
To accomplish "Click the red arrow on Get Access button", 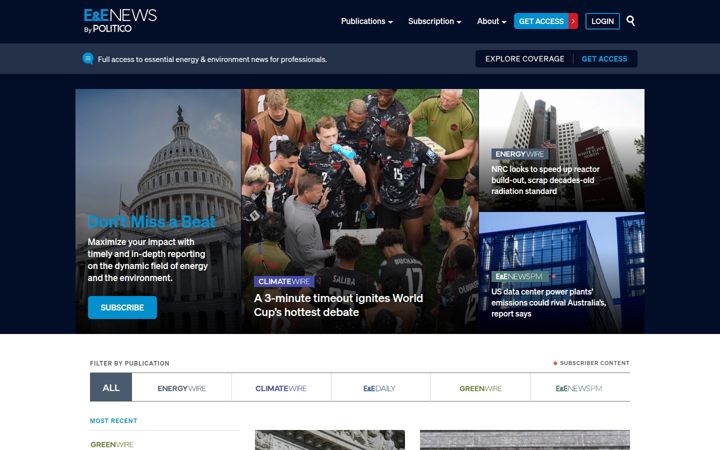I will pyautogui.click(x=573, y=21).
